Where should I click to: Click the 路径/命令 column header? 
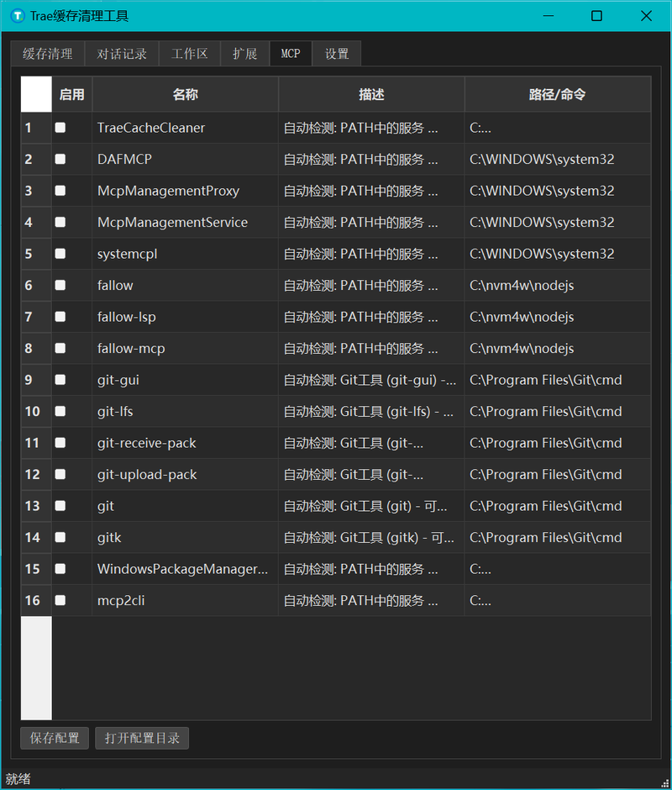(x=558, y=94)
